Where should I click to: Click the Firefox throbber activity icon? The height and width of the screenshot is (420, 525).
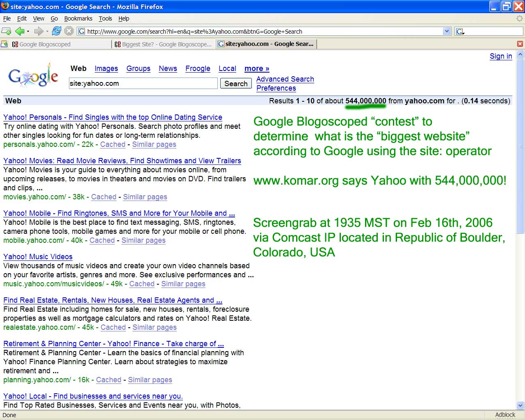[x=520, y=18]
